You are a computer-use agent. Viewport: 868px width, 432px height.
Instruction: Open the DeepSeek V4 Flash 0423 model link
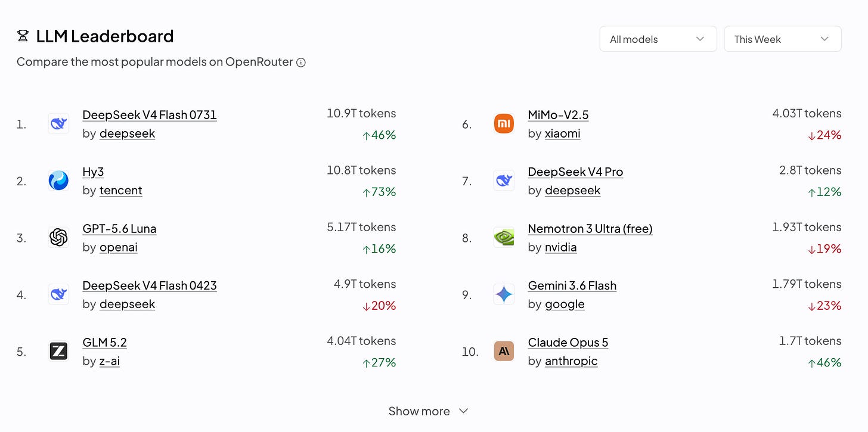tap(150, 285)
